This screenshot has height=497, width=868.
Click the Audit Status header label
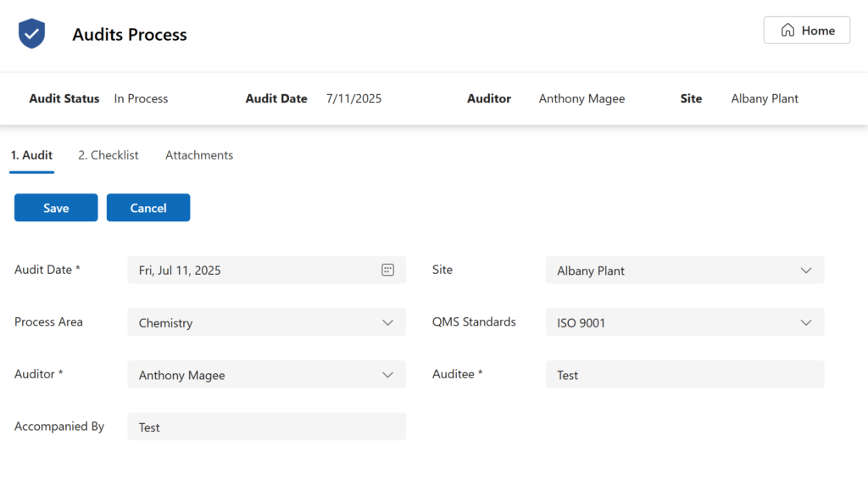(x=64, y=98)
